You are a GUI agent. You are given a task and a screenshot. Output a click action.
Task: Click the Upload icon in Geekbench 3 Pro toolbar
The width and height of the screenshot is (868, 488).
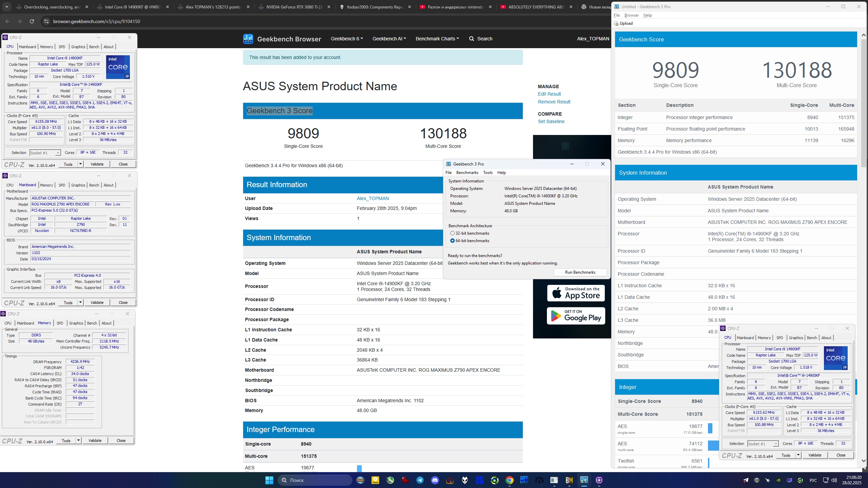pos(616,23)
